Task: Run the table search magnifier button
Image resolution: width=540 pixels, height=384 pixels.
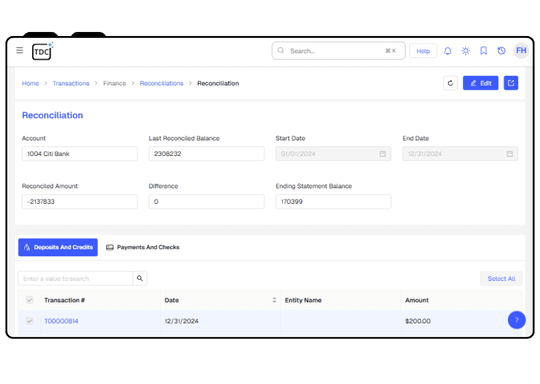Action: point(140,278)
